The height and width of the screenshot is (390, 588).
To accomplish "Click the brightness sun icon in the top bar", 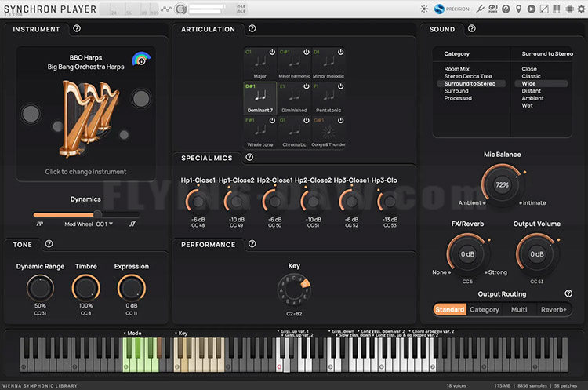I will coord(424,9).
